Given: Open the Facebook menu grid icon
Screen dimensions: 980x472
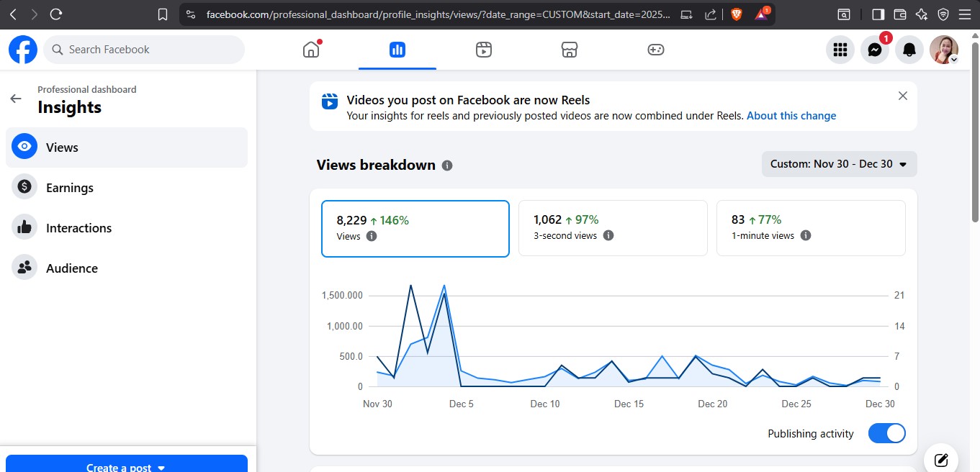Looking at the screenshot, I should (x=840, y=50).
